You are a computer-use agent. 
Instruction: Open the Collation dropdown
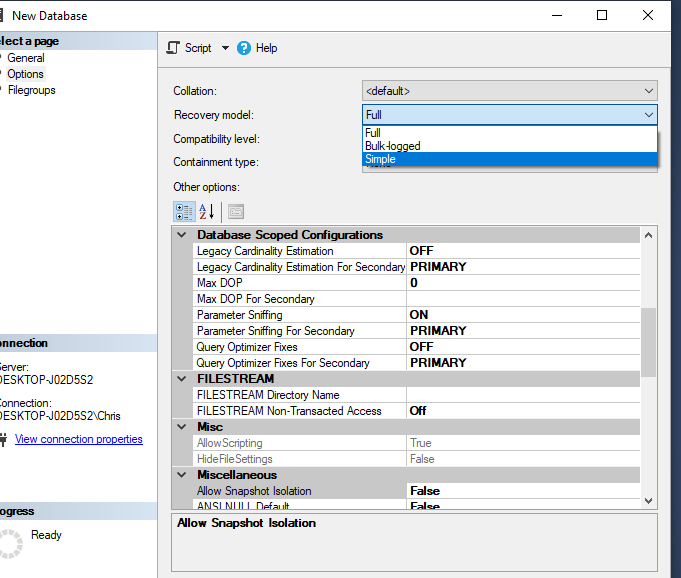(649, 91)
